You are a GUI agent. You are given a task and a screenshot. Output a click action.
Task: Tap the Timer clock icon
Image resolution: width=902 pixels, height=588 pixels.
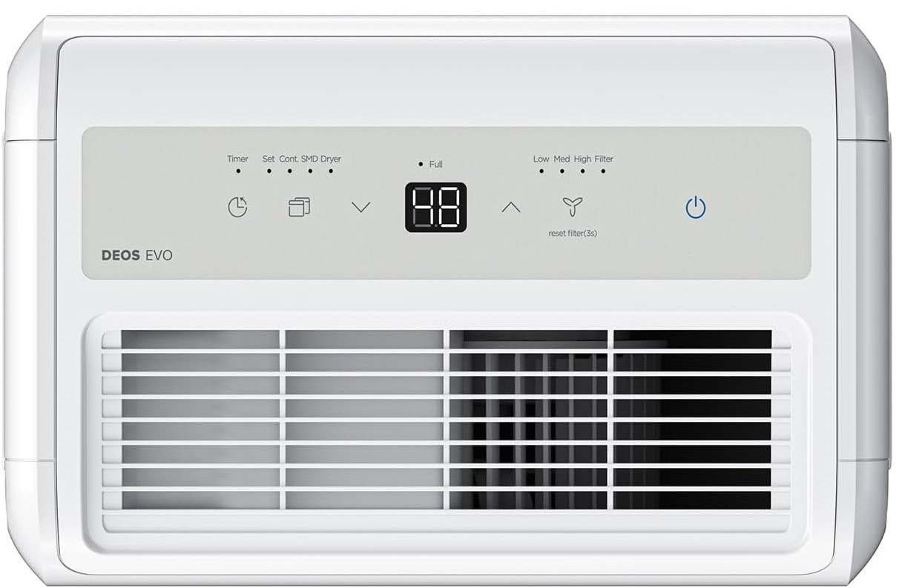[237, 207]
